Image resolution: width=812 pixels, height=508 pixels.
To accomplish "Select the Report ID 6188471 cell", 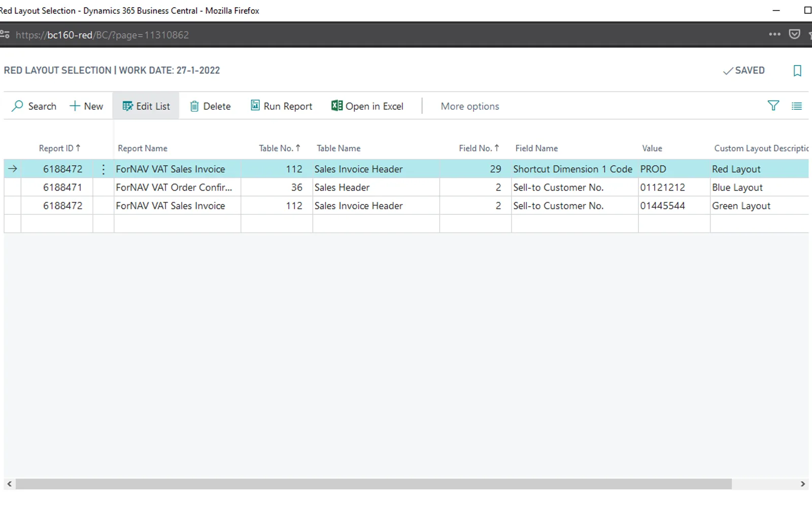I will coord(57,187).
